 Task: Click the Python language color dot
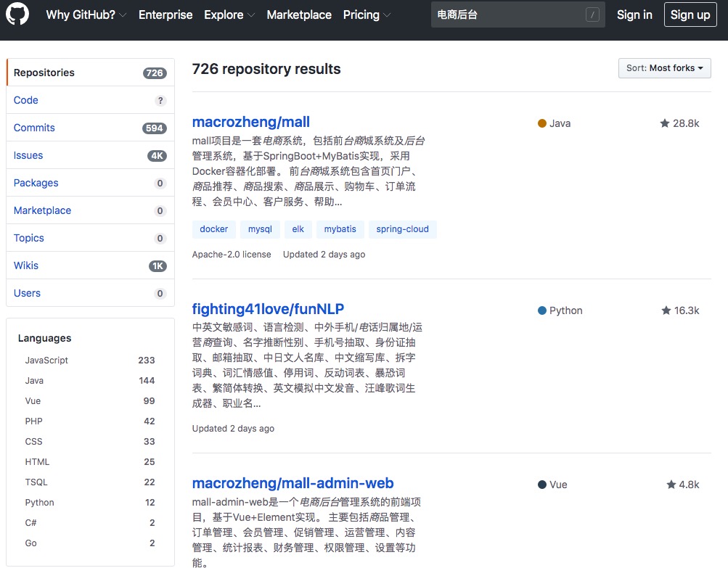[541, 310]
